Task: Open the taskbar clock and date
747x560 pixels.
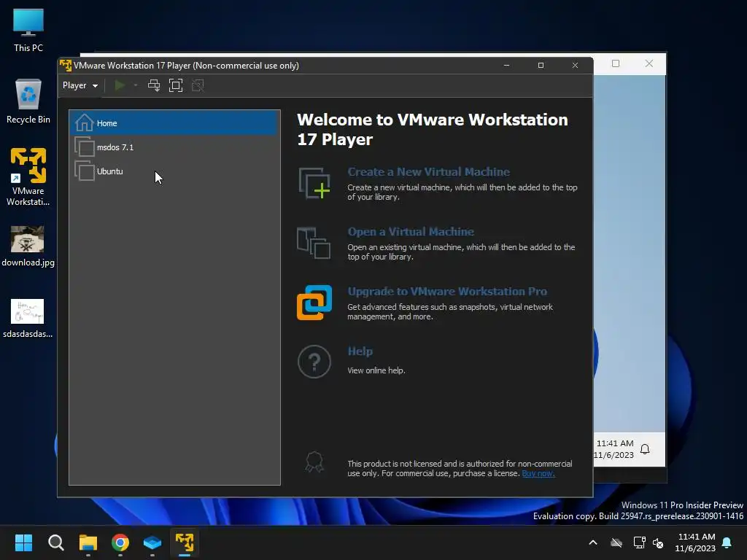Action: click(695, 542)
